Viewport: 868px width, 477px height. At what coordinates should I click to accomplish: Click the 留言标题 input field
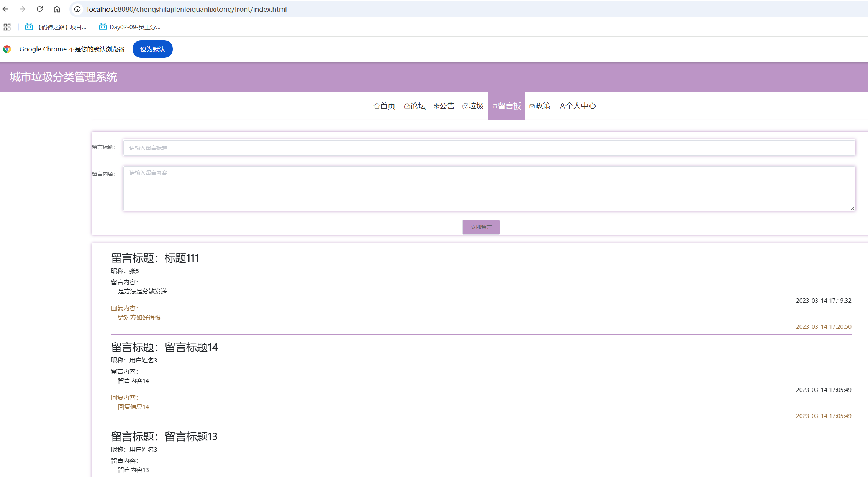click(489, 148)
